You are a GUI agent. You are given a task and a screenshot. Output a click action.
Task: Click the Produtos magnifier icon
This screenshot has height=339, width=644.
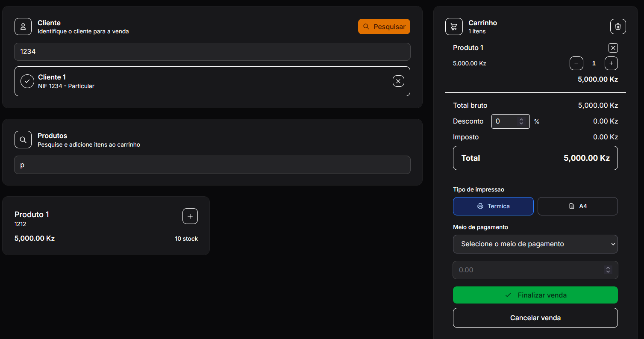point(23,139)
